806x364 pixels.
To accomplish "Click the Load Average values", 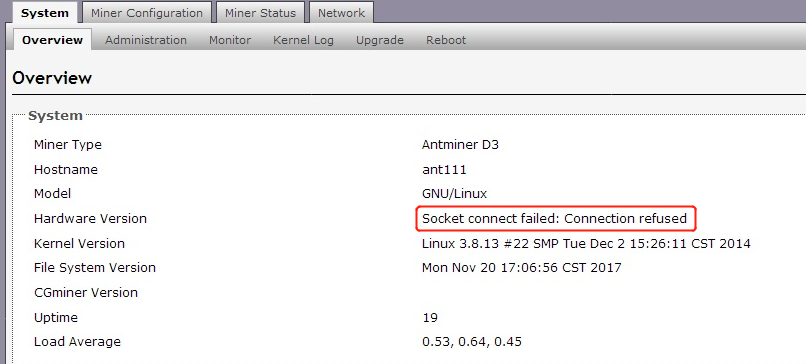I will click(x=472, y=342).
